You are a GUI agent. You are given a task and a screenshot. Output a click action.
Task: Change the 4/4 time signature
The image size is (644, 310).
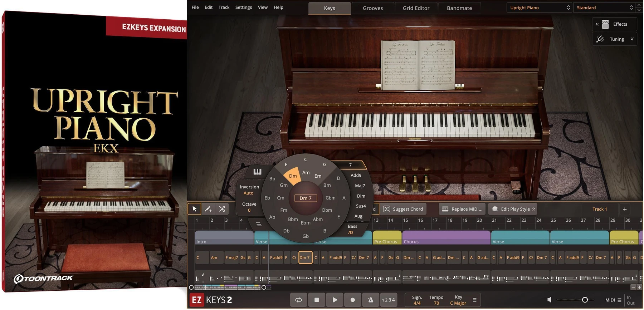417,303
